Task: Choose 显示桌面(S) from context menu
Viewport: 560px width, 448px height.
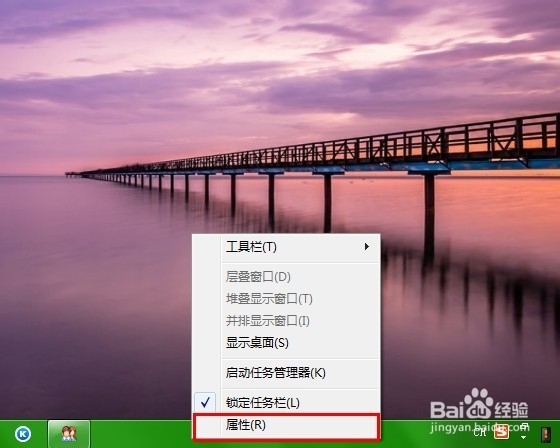Action: pos(286,343)
